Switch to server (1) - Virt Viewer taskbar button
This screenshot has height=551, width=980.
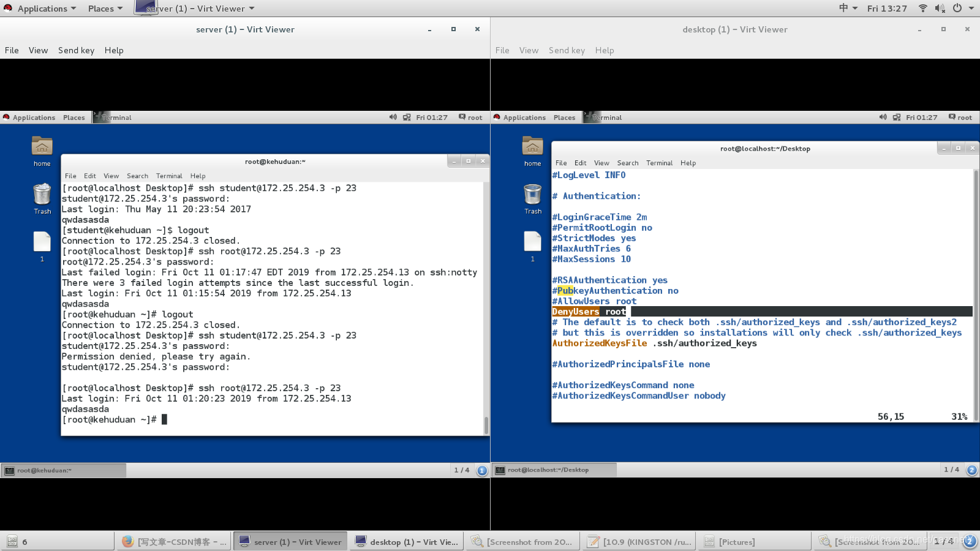290,541
